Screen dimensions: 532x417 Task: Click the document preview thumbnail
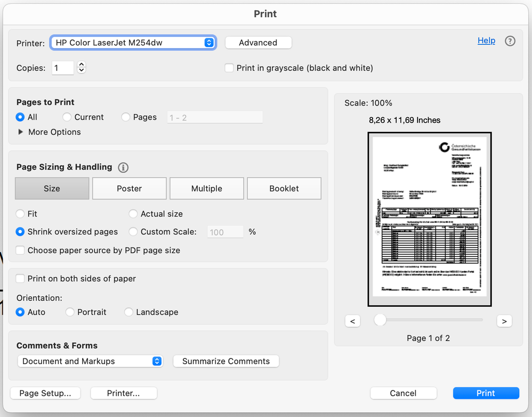point(429,219)
